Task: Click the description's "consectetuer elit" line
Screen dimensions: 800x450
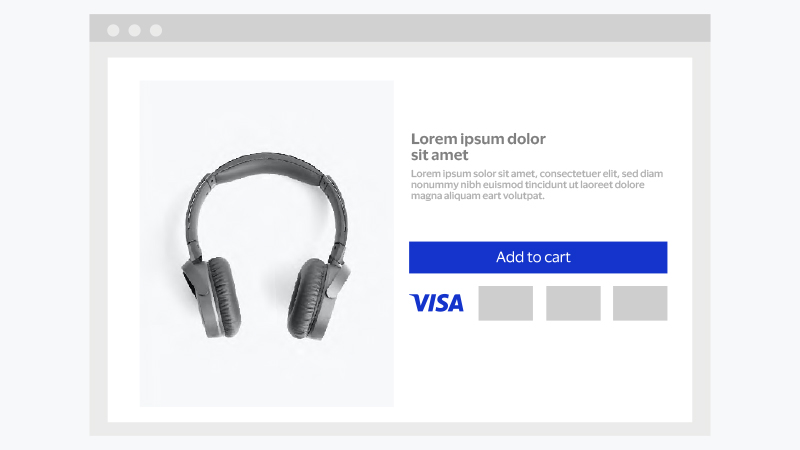Action: (x=537, y=173)
